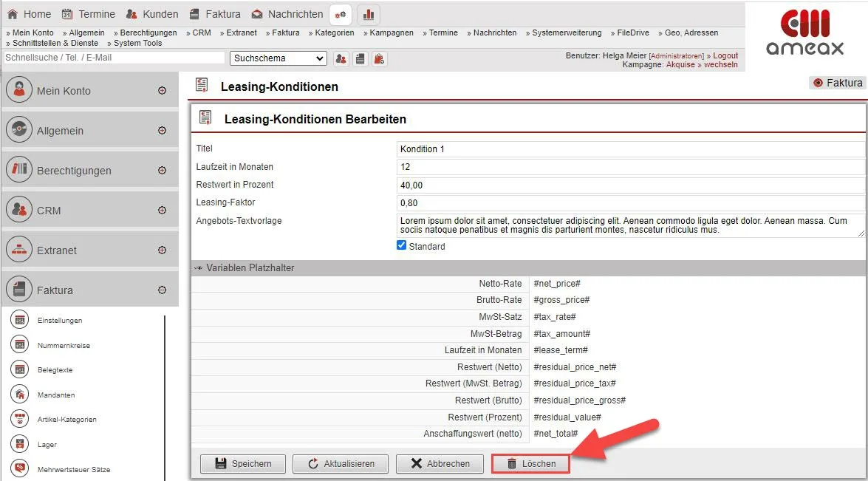The height and width of the screenshot is (481, 868).
Task: Click the Mehrwertsteuer Sätze percent icon
Action: point(21,469)
